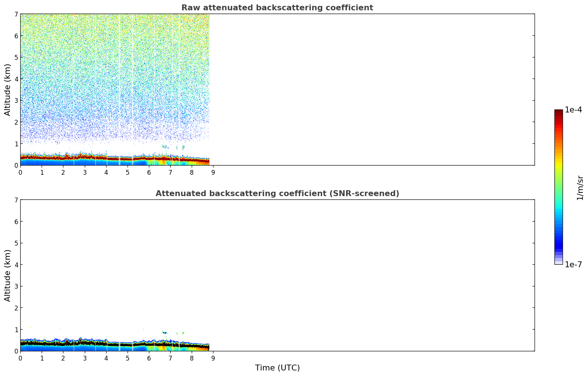Click the "1/m/sr" colorbar unit label
This screenshot has width=588, height=376.
[580, 187]
